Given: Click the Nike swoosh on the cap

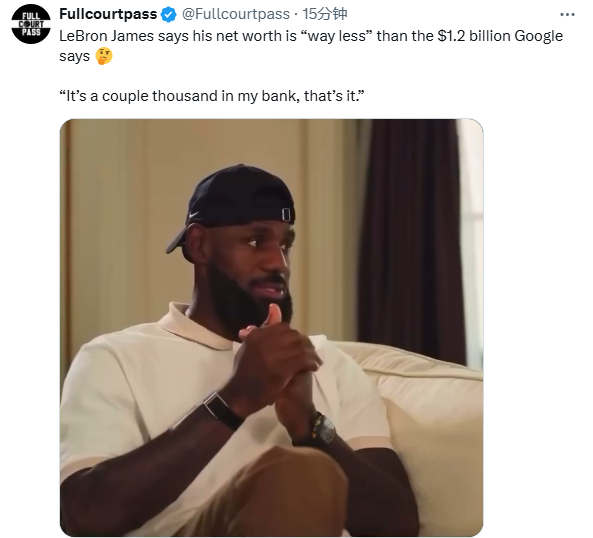Looking at the screenshot, I should click(194, 214).
